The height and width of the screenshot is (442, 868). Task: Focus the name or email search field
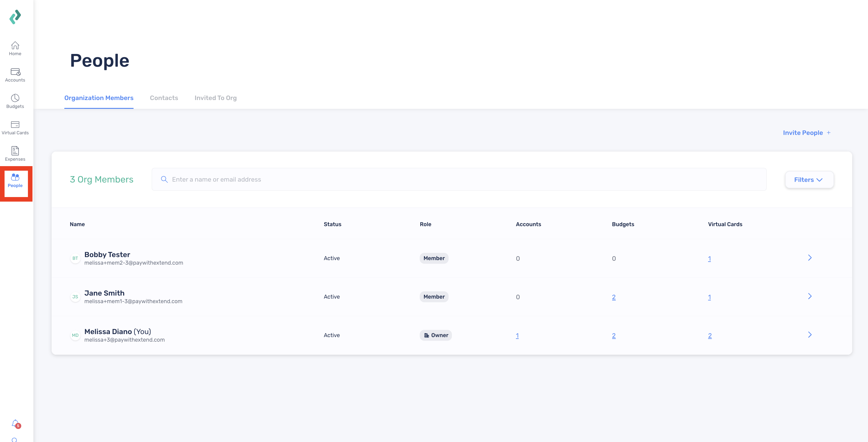(459, 179)
